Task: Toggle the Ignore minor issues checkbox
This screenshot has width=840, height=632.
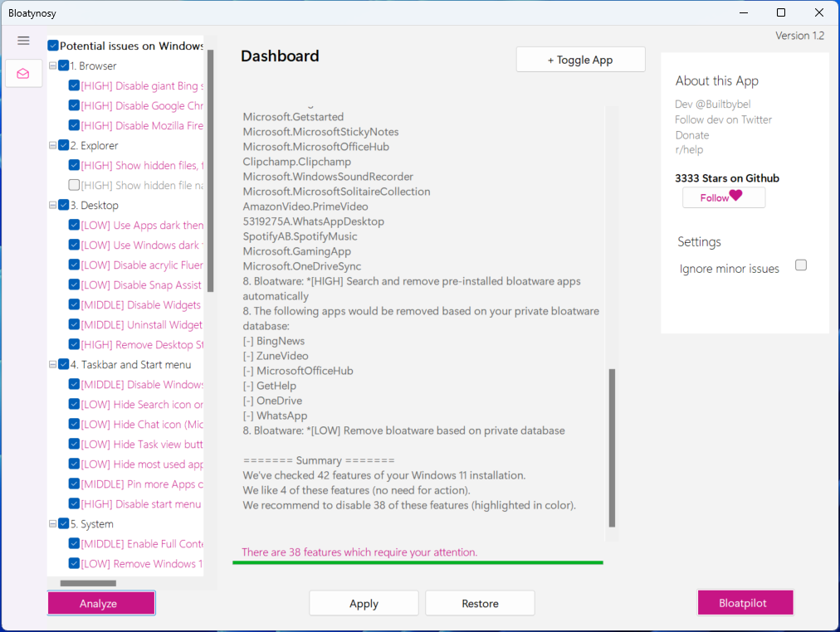Action: (801, 265)
